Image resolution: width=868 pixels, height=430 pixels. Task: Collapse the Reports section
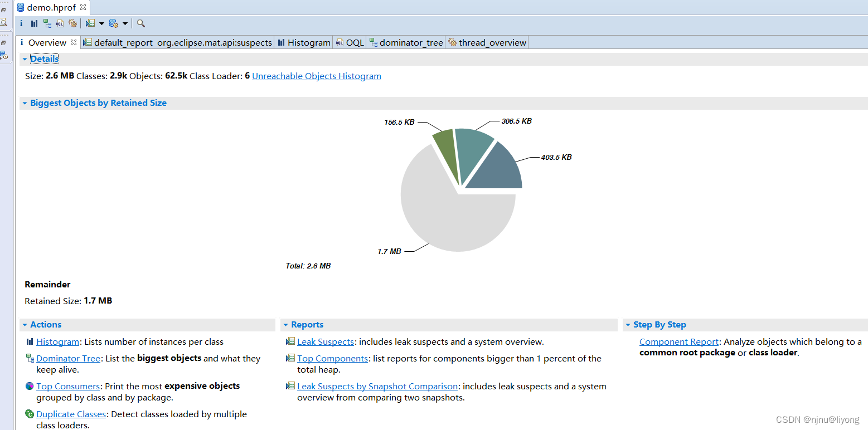point(285,325)
